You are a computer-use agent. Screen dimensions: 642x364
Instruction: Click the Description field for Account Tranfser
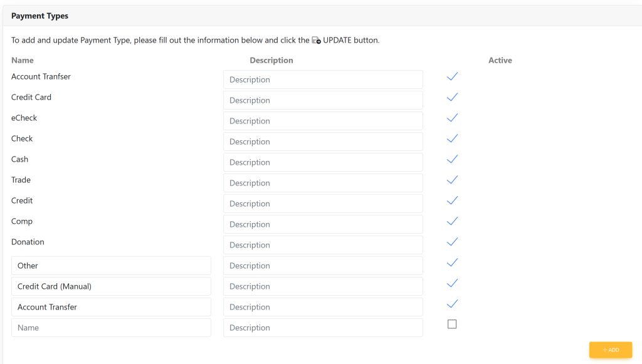[323, 80]
